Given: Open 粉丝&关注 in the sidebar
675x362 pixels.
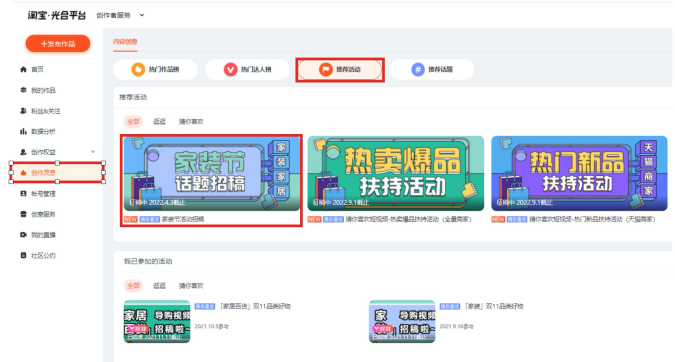Looking at the screenshot, I should [40, 111].
